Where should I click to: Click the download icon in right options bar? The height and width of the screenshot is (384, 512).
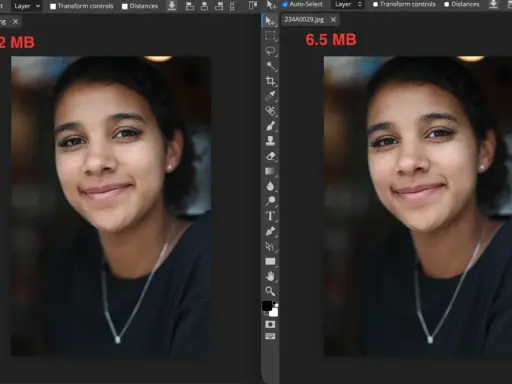click(x=494, y=4)
